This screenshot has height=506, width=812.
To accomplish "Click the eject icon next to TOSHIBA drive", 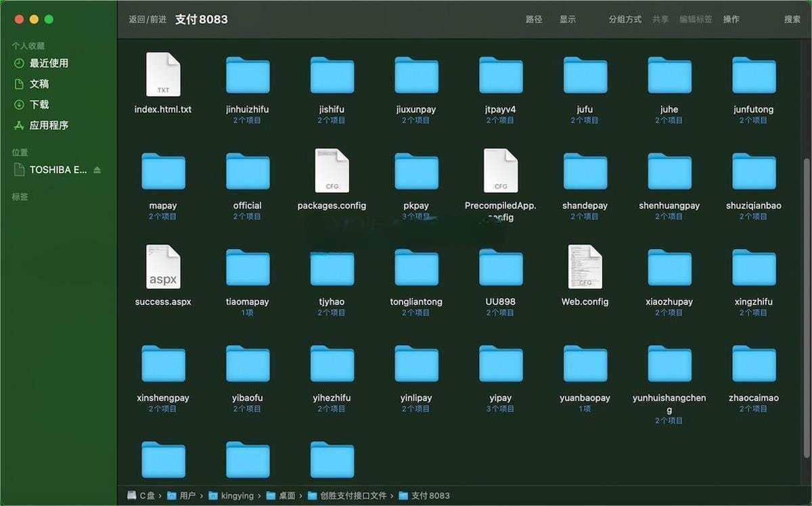I will click(x=97, y=170).
